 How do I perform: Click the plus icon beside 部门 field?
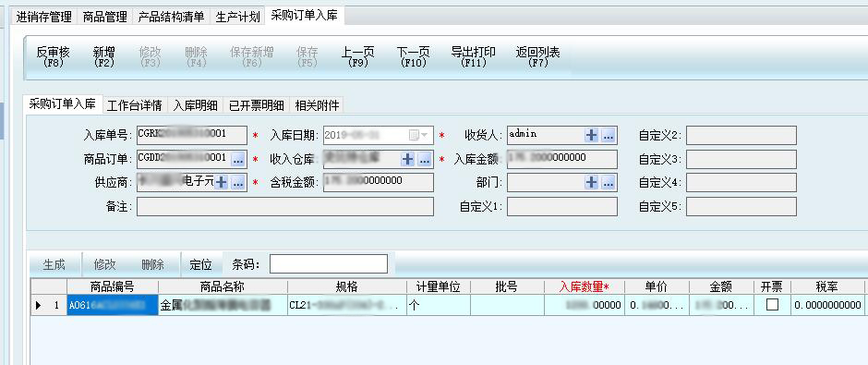coord(591,182)
